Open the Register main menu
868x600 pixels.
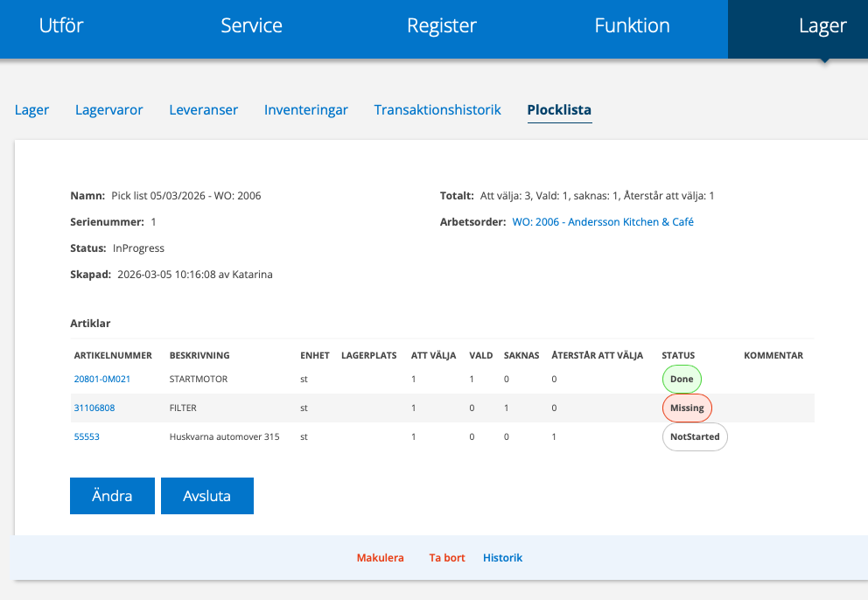441,26
